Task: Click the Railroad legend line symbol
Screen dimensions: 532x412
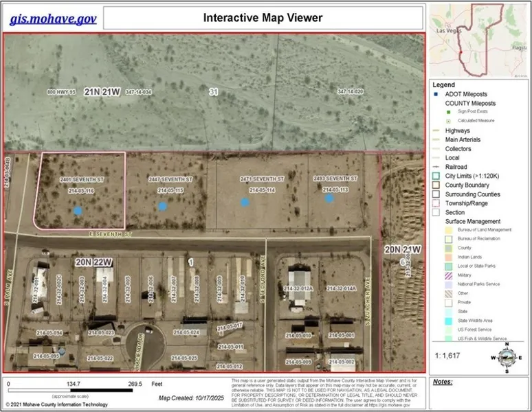Action: tap(436, 167)
